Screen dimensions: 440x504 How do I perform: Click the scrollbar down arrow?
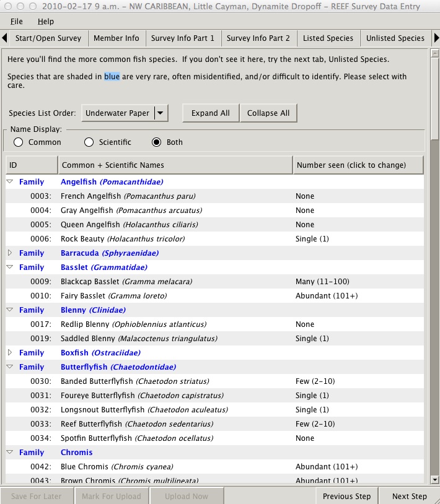click(435, 480)
